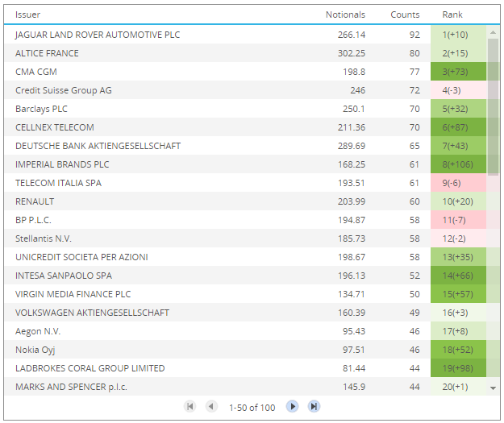Click rank cell 6(+87)
This screenshot has height=423, width=504.
[x=458, y=127]
